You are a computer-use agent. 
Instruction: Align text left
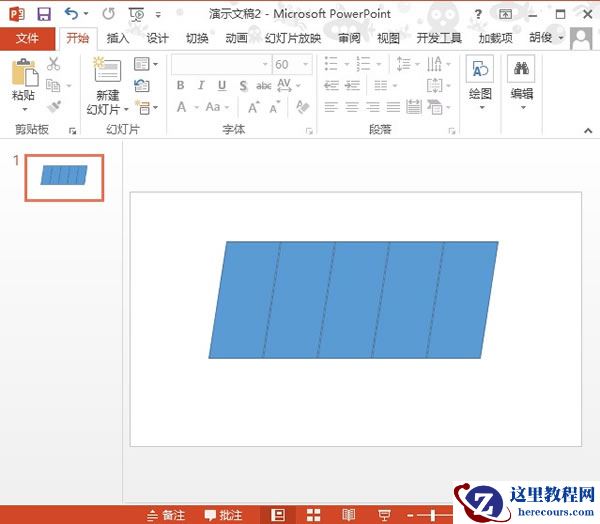pyautogui.click(x=331, y=107)
